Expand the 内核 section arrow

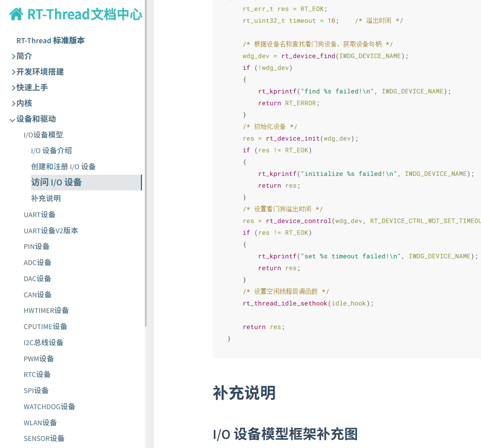point(13,104)
